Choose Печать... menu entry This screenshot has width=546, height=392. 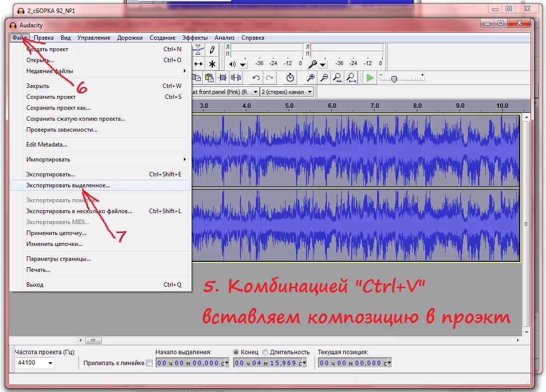[x=101, y=270]
